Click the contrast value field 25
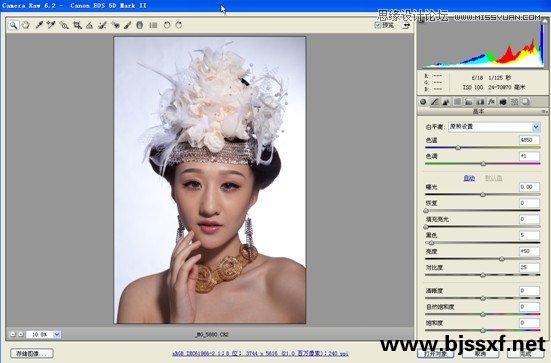The width and height of the screenshot is (551, 363). point(529,267)
